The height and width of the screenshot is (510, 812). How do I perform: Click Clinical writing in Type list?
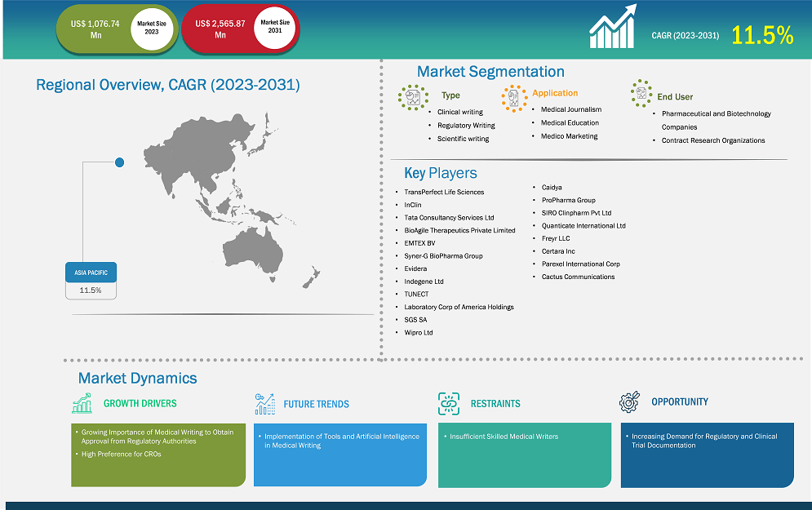pyautogui.click(x=459, y=112)
